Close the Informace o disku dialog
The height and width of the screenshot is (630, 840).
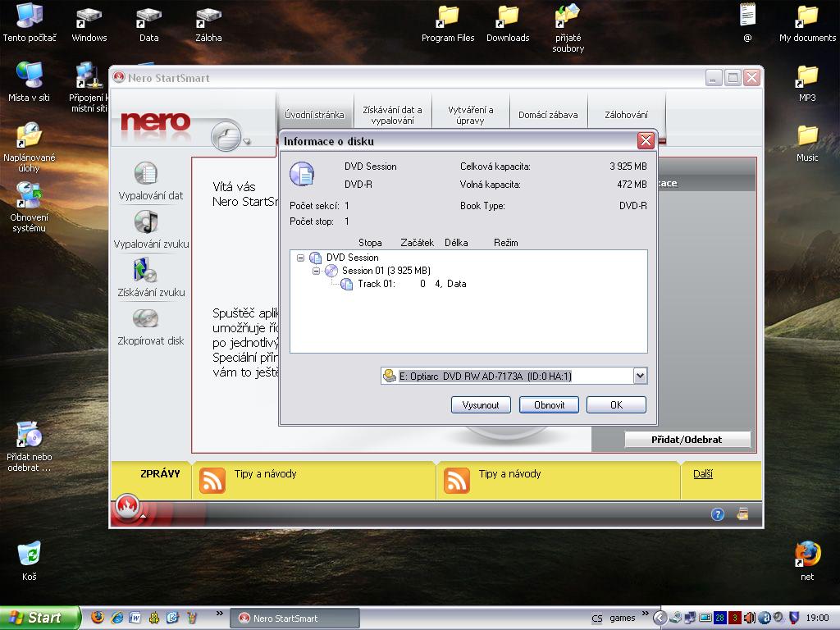point(646,141)
